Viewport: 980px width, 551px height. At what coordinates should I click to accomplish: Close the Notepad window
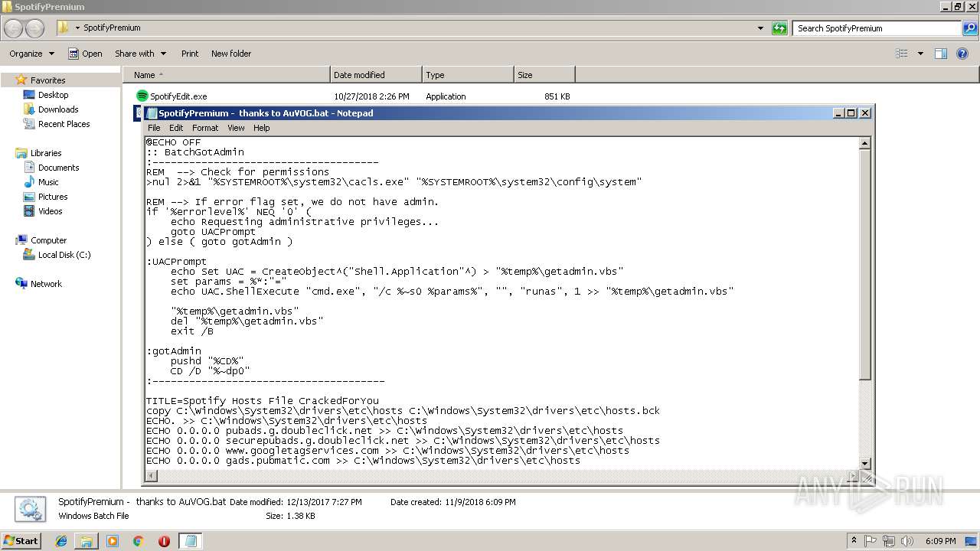(865, 112)
